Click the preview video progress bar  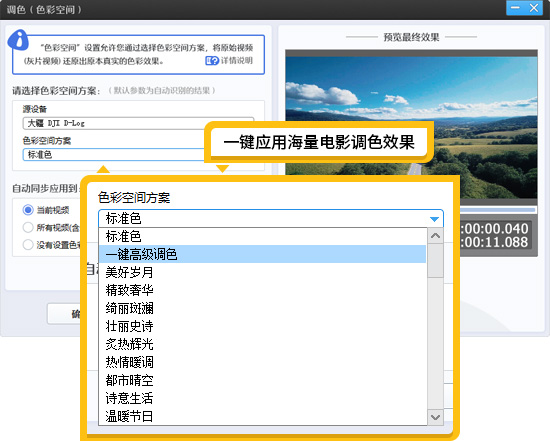tap(497, 210)
